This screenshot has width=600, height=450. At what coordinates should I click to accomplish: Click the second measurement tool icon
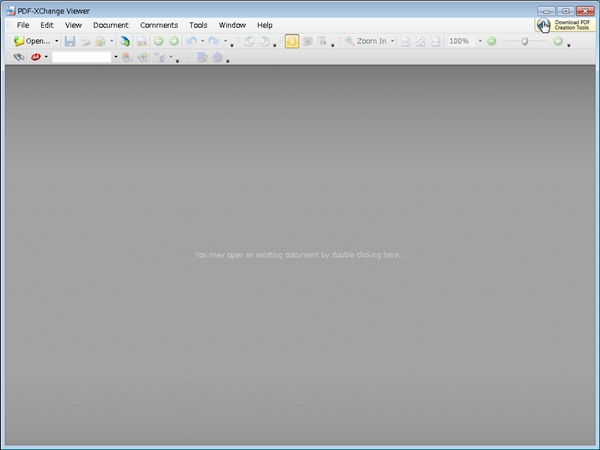[x=217, y=57]
